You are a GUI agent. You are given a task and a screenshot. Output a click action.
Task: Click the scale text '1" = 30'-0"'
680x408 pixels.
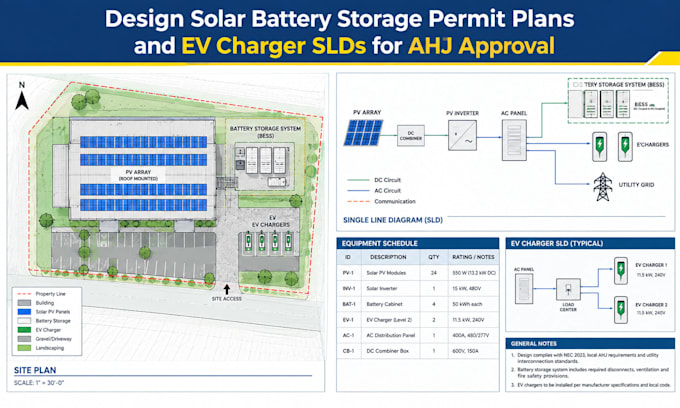(48, 383)
